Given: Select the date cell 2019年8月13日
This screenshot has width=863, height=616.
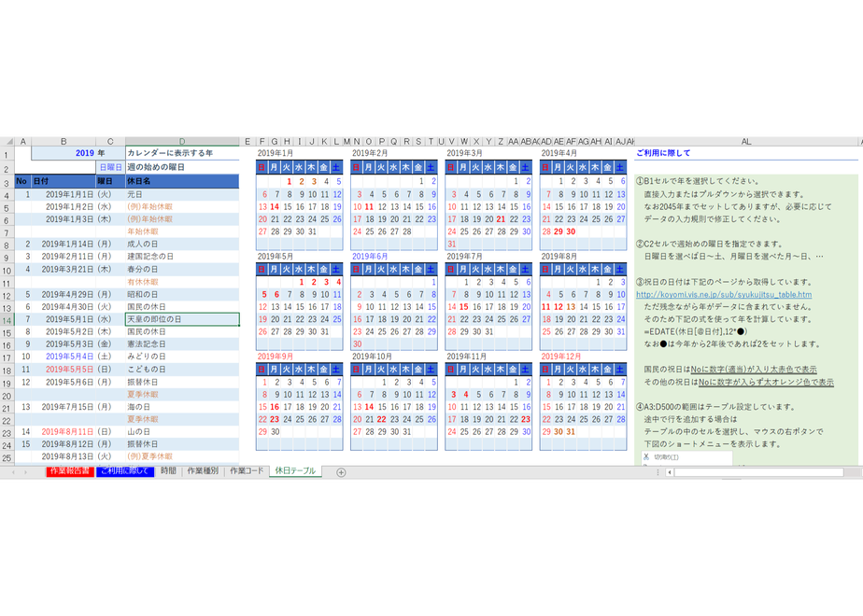Looking at the screenshot, I should [x=64, y=456].
